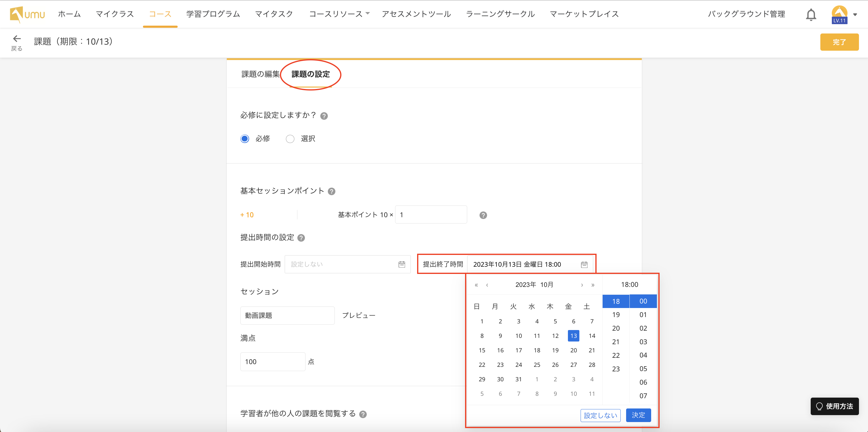868x432 pixels.
Task: Click the back arrow icon
Action: [17, 38]
